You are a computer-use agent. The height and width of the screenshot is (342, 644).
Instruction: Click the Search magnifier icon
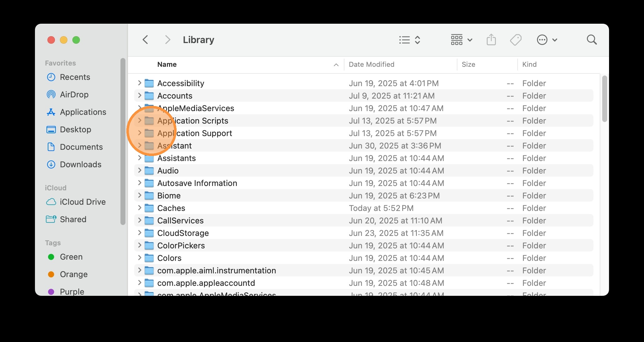coord(592,40)
